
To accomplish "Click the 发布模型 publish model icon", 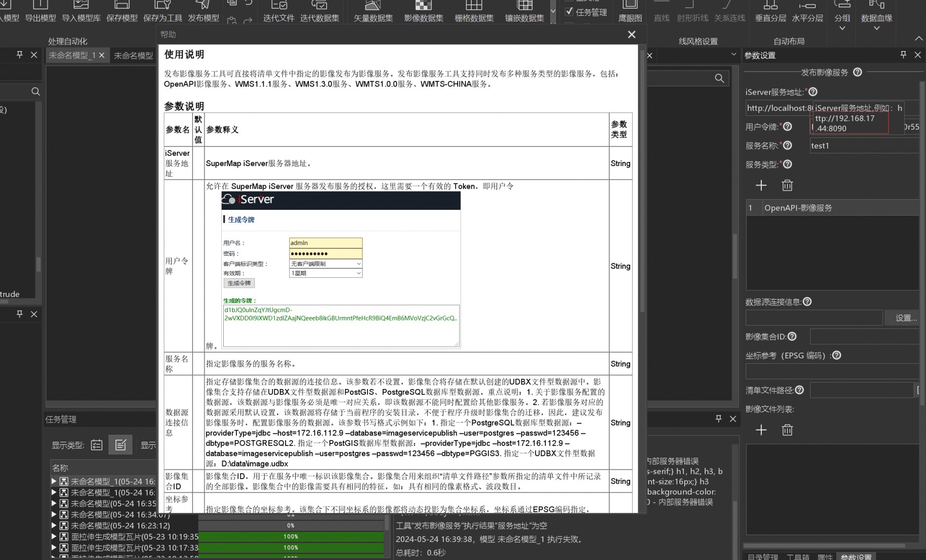I will (203, 11).
